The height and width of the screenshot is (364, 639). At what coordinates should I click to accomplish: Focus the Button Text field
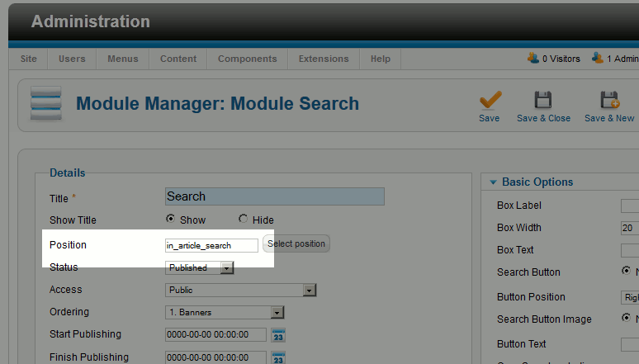[630, 344]
